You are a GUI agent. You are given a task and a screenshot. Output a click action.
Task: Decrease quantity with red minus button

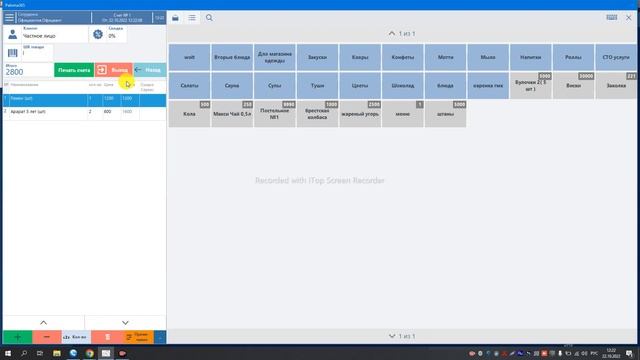pos(47,337)
